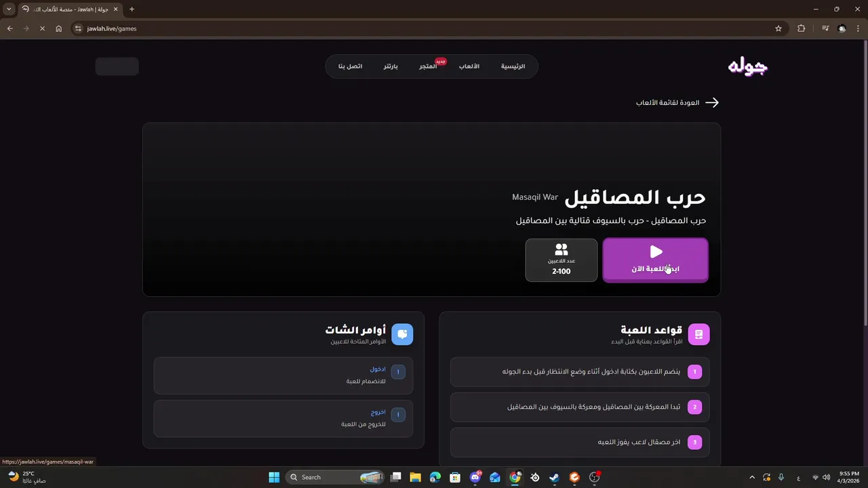Open Microsoft Edge from the taskbar
Screen dimensions: 868x488
pos(435,477)
